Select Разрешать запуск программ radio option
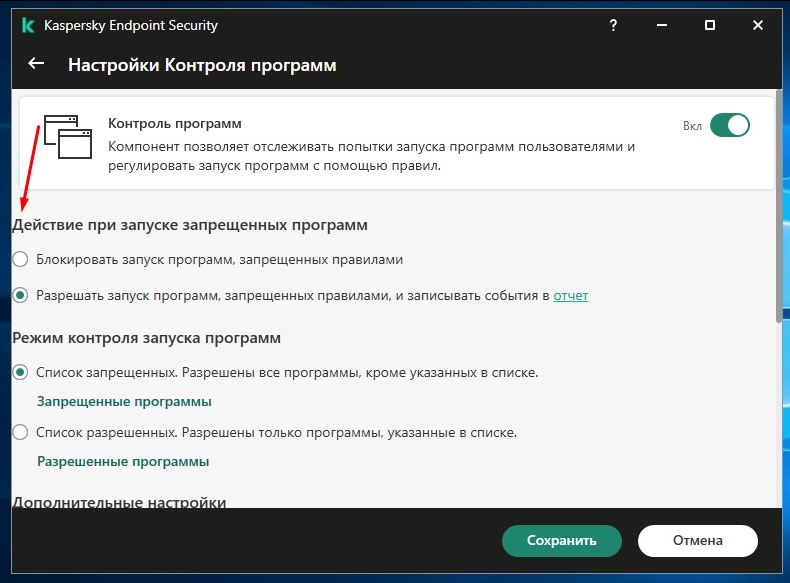The image size is (790, 583). [20, 296]
